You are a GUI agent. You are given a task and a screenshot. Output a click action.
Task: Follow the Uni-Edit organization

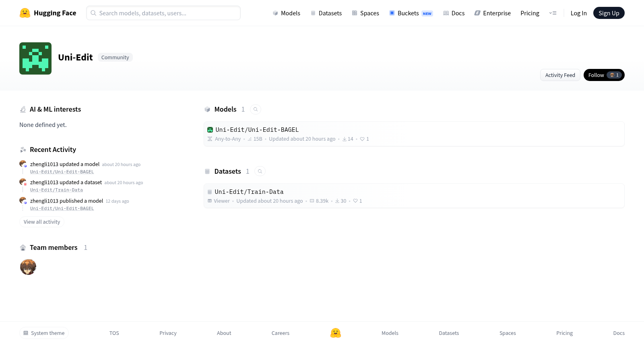click(604, 75)
